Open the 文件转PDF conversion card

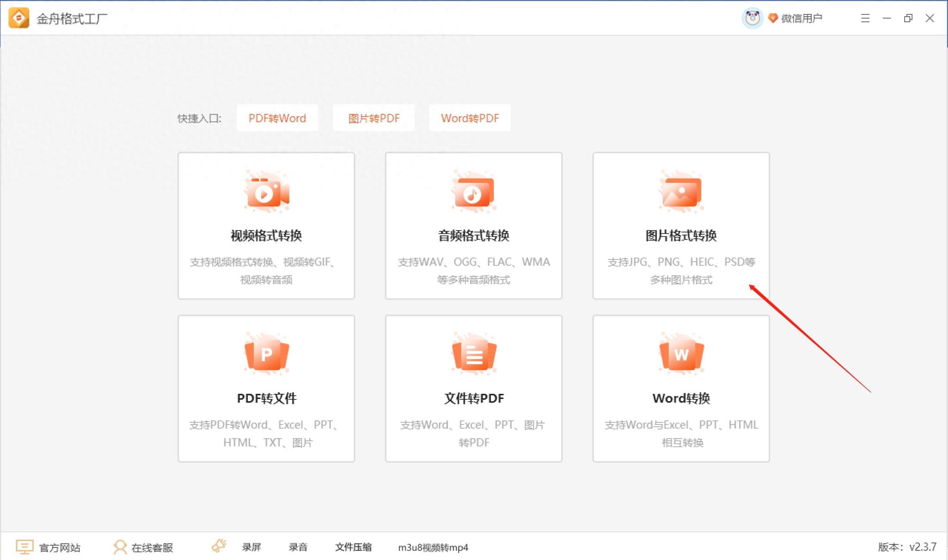click(x=473, y=389)
